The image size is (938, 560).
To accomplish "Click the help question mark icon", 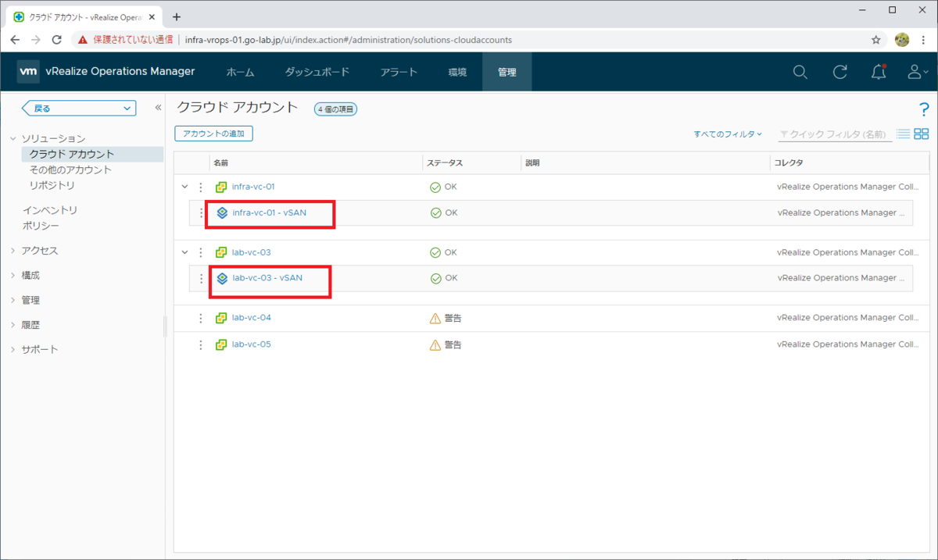I will [925, 109].
